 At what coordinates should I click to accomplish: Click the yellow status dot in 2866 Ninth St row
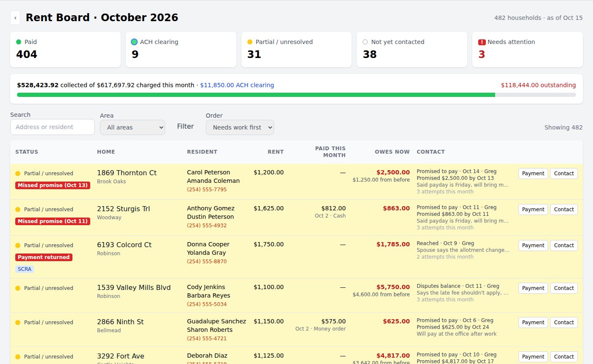18,323
